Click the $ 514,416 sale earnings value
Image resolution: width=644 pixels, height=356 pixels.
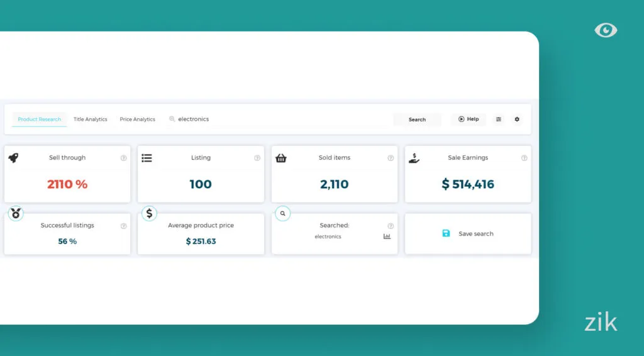468,184
